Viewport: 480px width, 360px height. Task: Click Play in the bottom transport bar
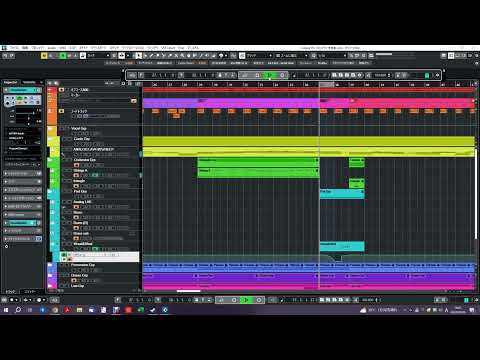(x=246, y=300)
